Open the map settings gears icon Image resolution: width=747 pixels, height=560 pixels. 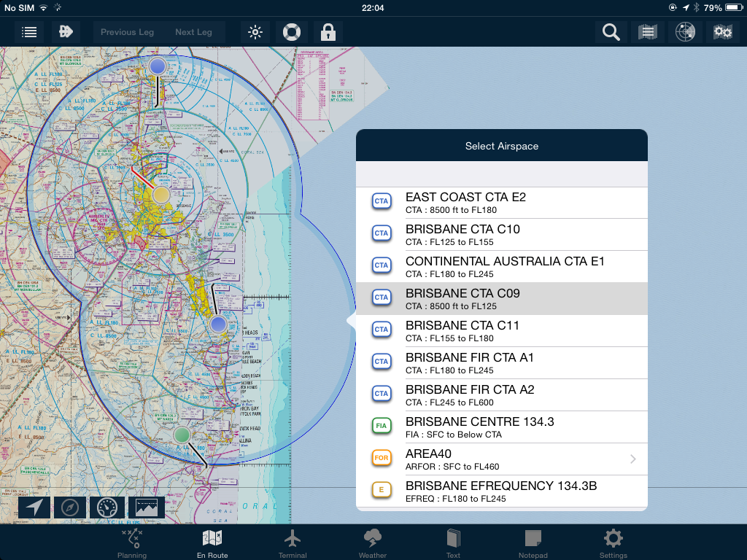[x=722, y=32]
